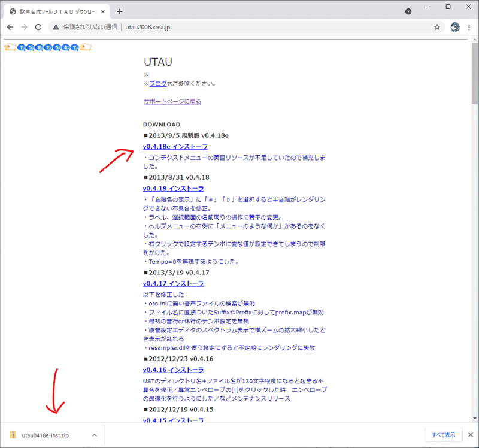The width and height of the screenshot is (479, 448).
Task: Click the globe favicon on the tab
Action: pos(13,11)
